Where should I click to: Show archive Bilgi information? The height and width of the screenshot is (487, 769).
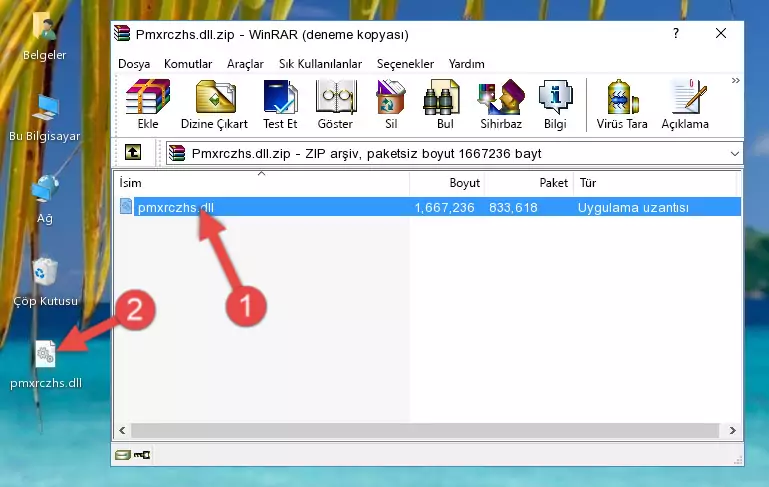point(555,104)
